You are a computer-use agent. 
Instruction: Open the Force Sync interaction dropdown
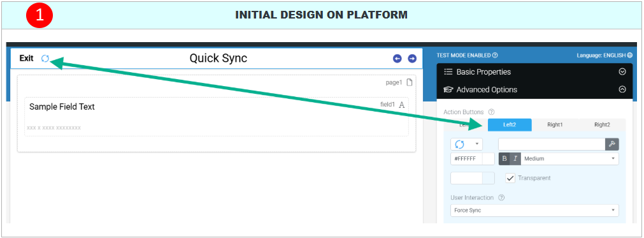tap(534, 211)
